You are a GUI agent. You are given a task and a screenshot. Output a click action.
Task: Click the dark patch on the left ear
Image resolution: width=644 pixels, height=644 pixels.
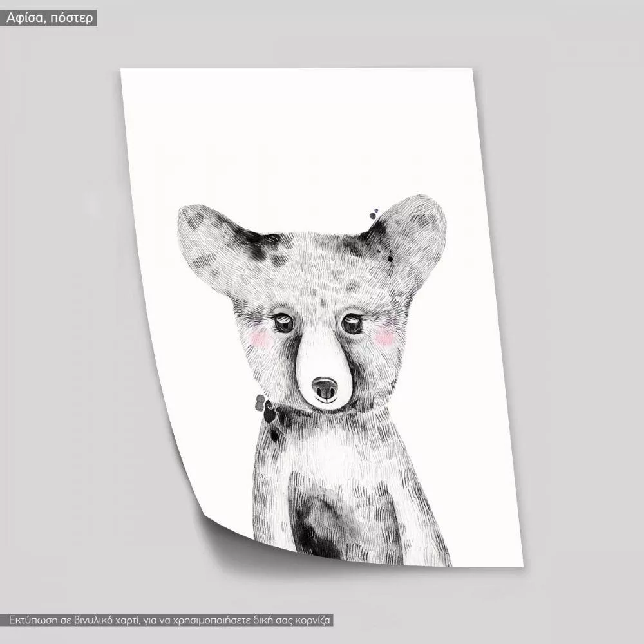click(x=258, y=245)
